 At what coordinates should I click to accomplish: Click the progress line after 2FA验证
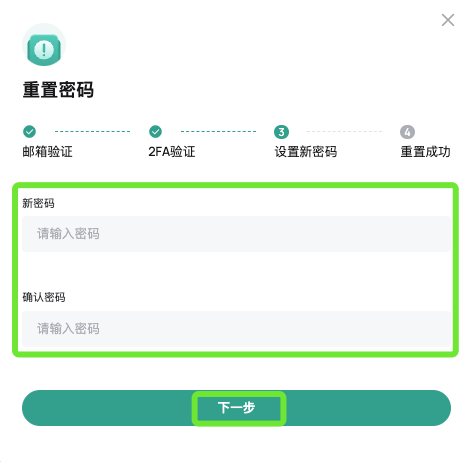218,131
